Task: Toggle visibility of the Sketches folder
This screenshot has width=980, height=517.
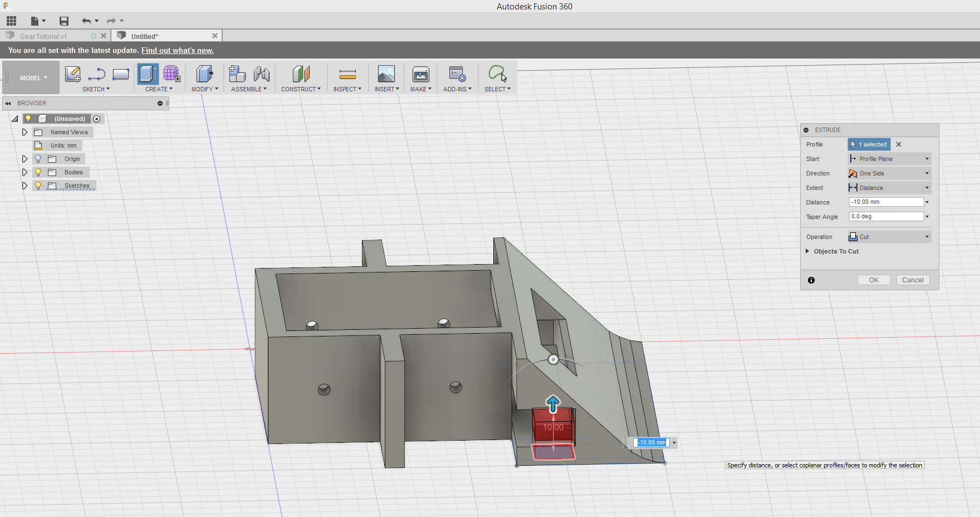Action: [x=37, y=186]
